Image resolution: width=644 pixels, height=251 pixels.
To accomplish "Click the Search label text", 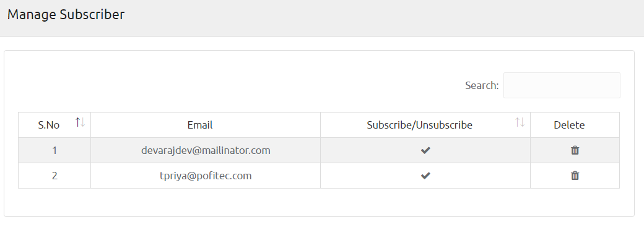I will tap(482, 85).
